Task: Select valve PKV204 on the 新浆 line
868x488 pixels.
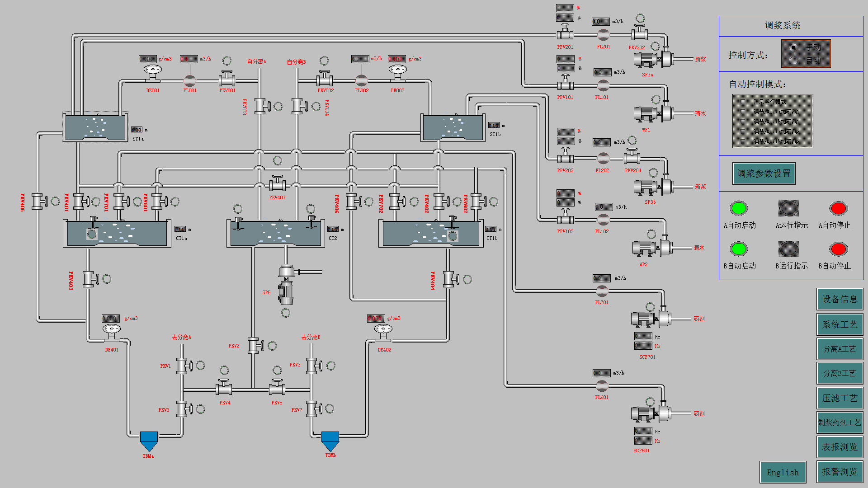Action: pyautogui.click(x=632, y=159)
